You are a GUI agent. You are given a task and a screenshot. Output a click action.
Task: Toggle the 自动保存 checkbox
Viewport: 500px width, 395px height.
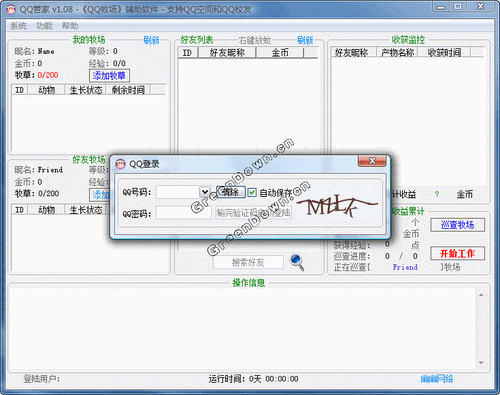click(x=252, y=192)
